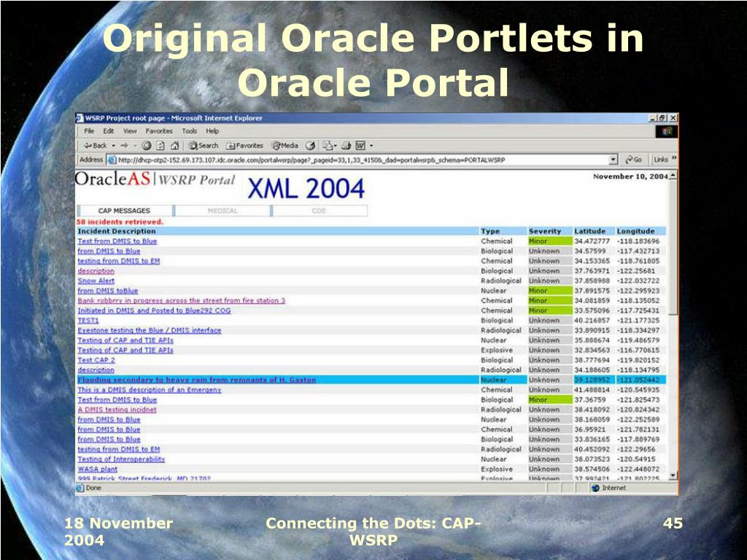This screenshot has width=747, height=560.
Task: Click the longitude value -122.448072
Action: point(638,469)
